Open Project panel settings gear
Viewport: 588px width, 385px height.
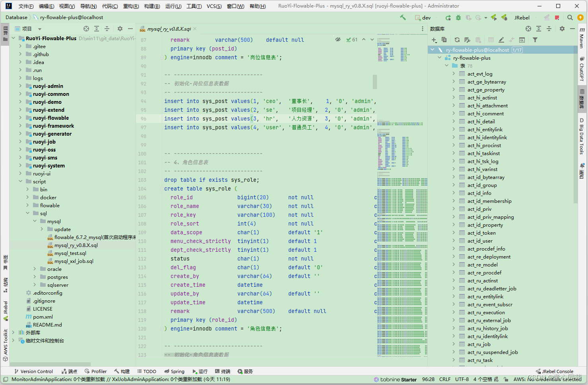pyautogui.click(x=120, y=29)
